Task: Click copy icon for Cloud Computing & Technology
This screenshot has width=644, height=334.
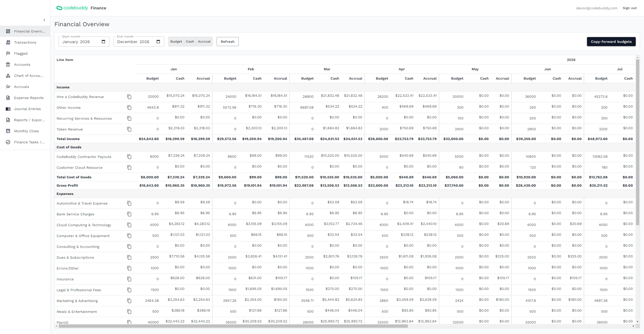Action: point(129,225)
